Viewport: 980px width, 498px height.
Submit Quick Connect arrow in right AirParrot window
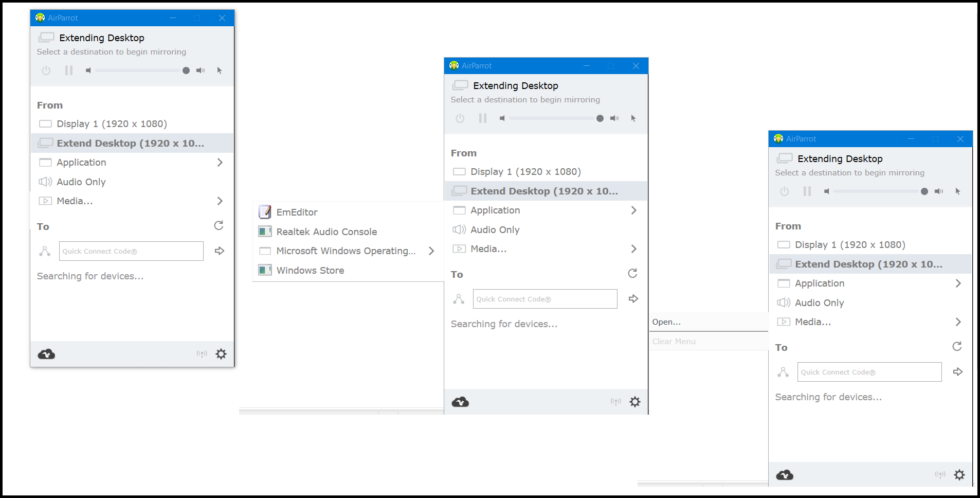[958, 372]
